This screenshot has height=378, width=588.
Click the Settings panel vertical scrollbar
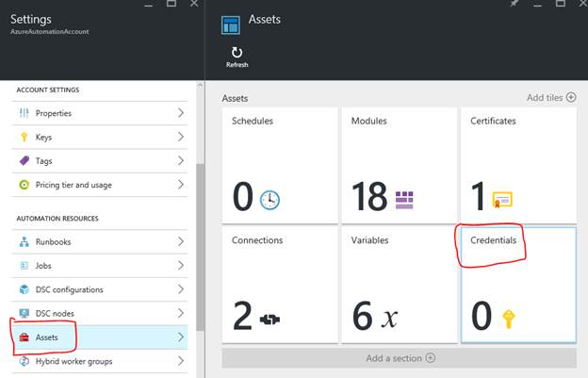tap(199, 255)
